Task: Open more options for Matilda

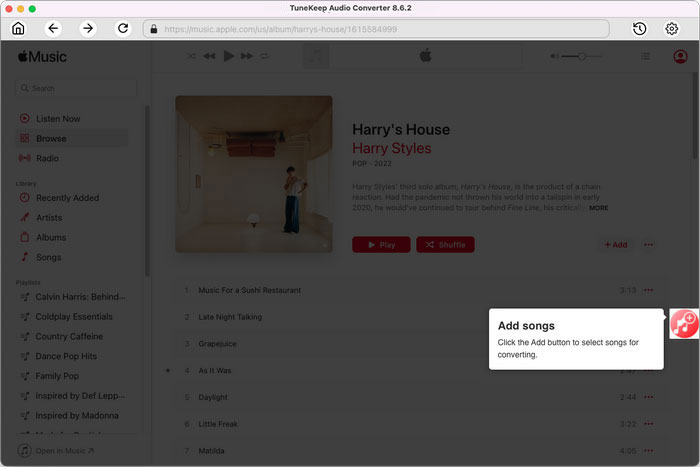Action: 648,450
